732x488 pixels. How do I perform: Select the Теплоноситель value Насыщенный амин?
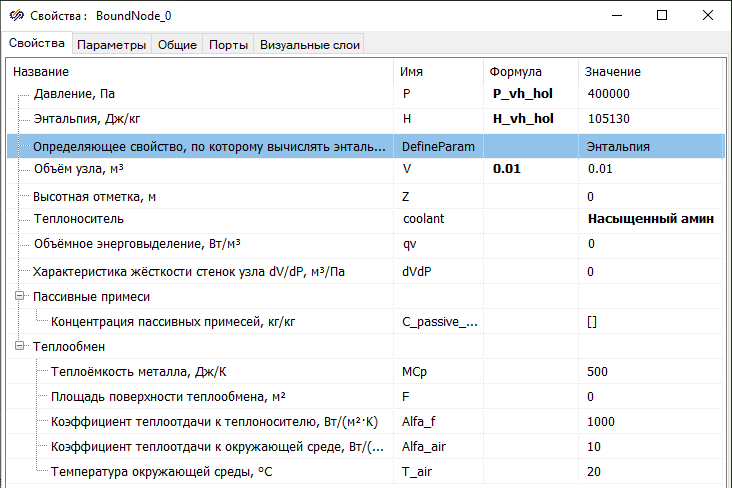(650, 219)
